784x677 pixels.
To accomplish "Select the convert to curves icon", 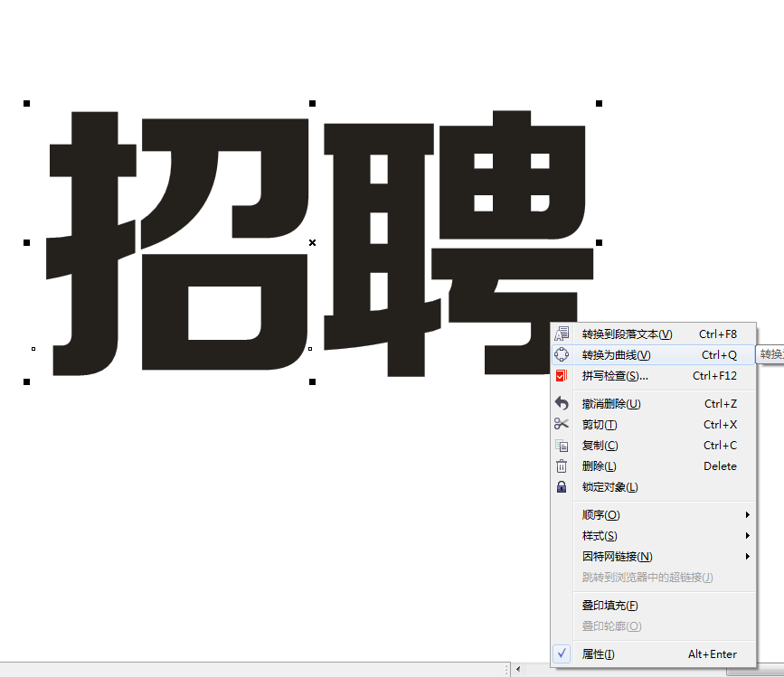I will 562,354.
